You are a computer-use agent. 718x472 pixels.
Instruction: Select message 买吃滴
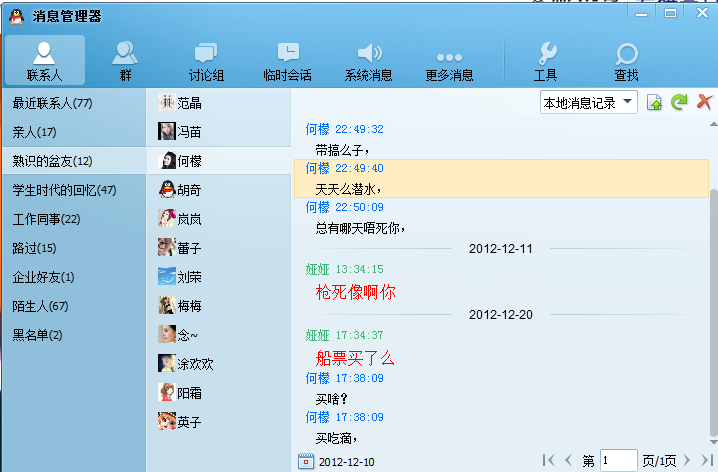[x=336, y=439]
